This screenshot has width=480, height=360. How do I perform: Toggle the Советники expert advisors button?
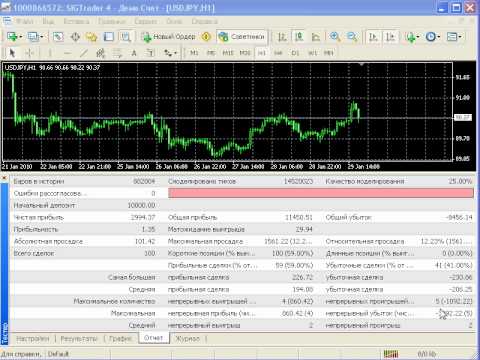[243, 37]
